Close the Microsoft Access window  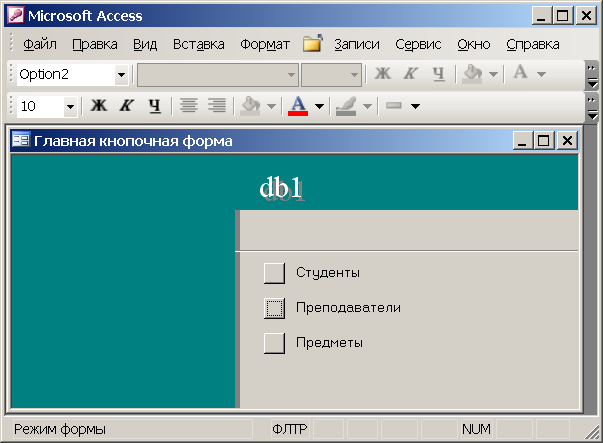[586, 16]
